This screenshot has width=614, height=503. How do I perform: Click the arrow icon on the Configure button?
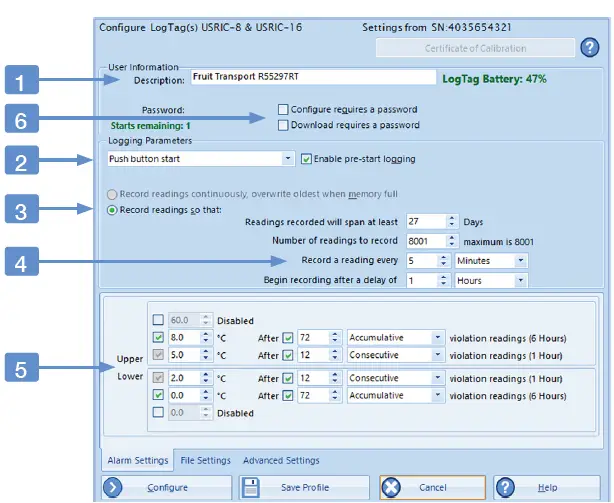coord(113,487)
